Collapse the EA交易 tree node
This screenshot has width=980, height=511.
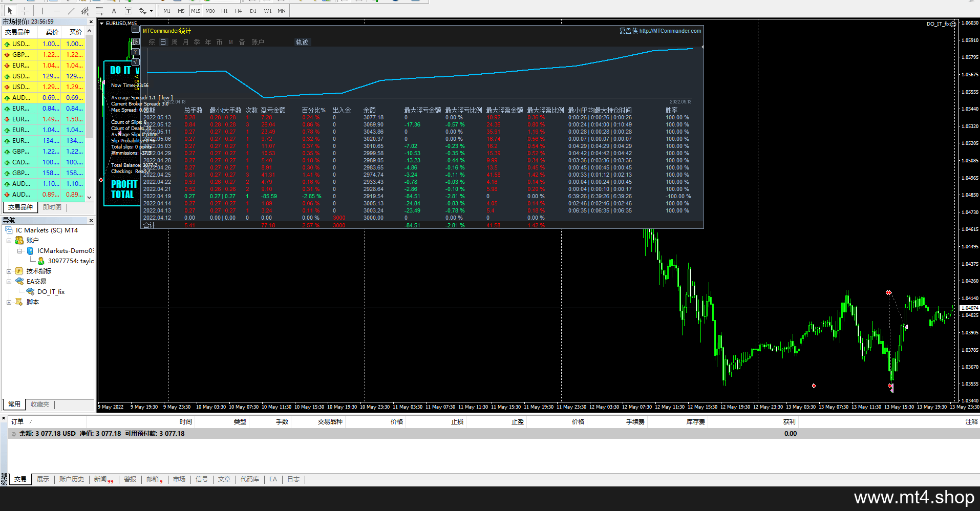[9, 282]
